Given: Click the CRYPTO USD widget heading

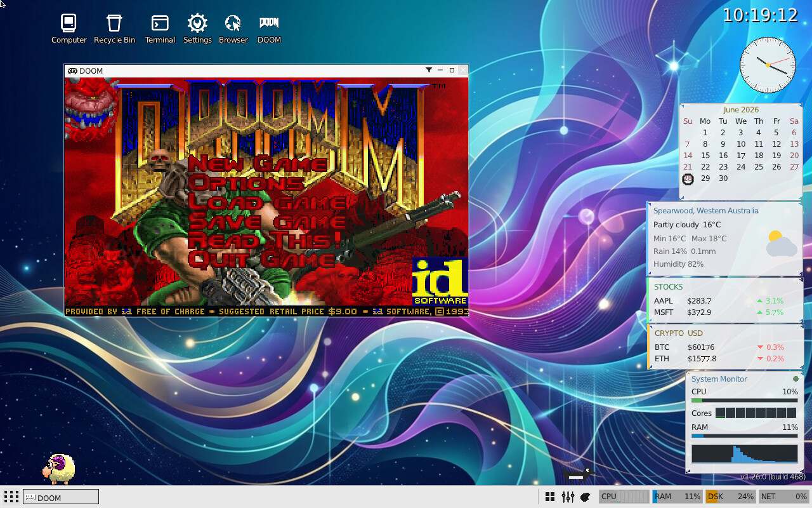Looking at the screenshot, I should [679, 333].
